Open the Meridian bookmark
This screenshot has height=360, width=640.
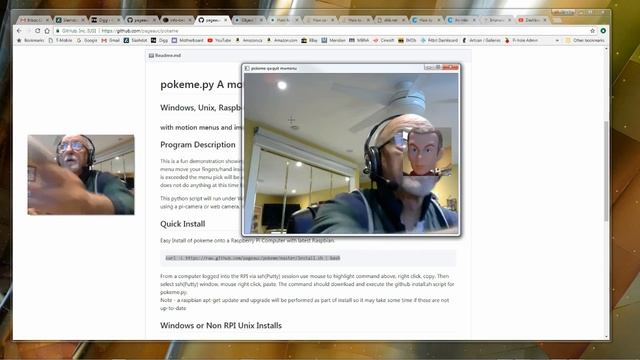(x=333, y=40)
